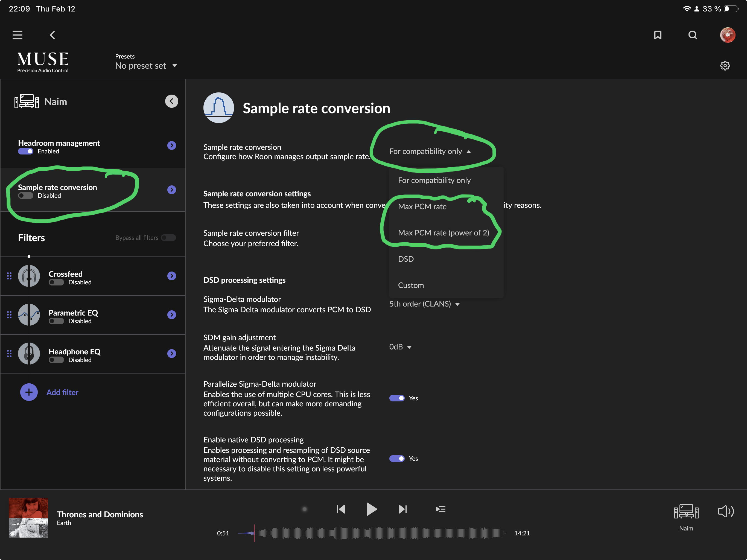The image size is (747, 560).
Task: Expand the Presets dropdown
Action: click(x=146, y=66)
